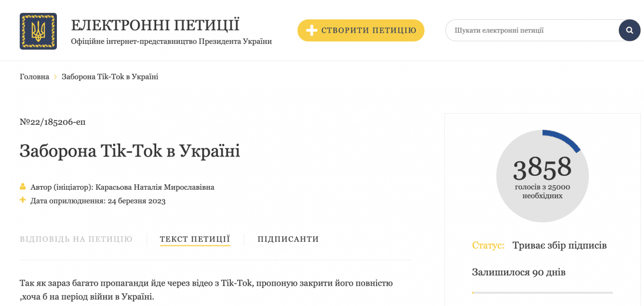Screen dimensions: 644x306
Task: Click the author person icon
Action: coord(23,187)
